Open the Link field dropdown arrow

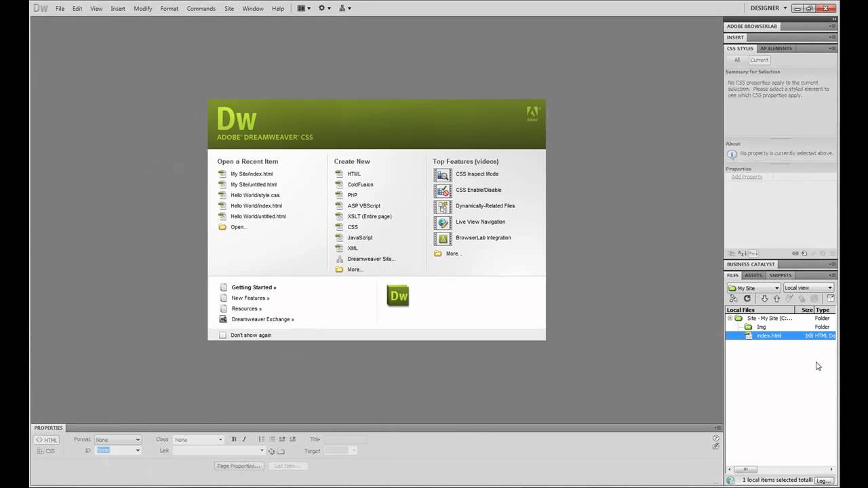[262, 451]
